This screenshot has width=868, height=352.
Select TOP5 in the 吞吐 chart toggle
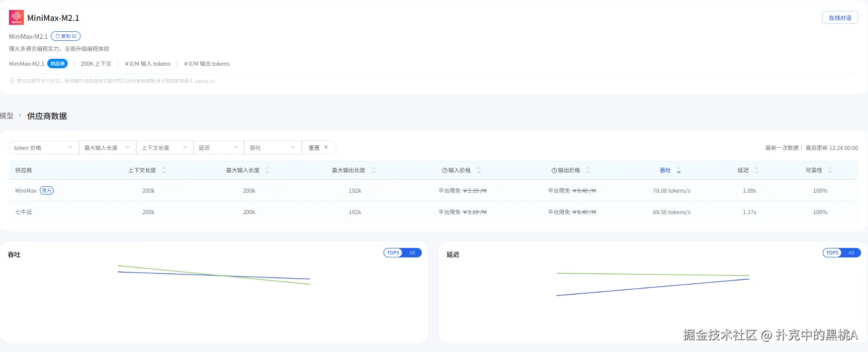tap(393, 253)
